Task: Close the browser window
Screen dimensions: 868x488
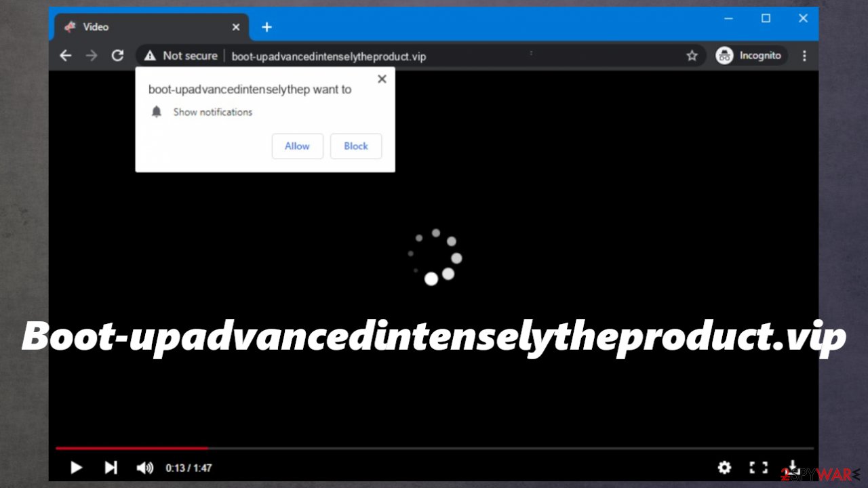Action: (x=803, y=19)
